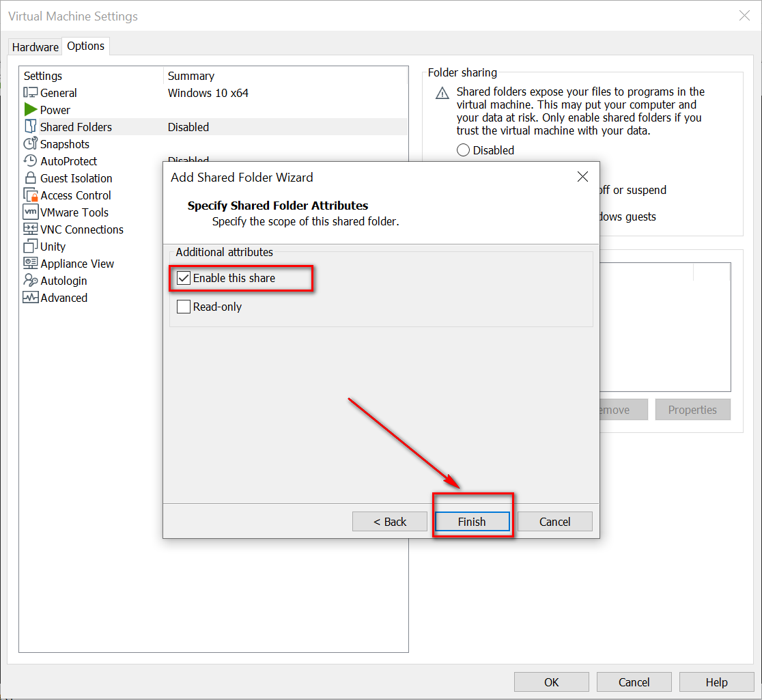This screenshot has width=762, height=700.
Task: Click the Snapshots clock icon
Action: 31,143
